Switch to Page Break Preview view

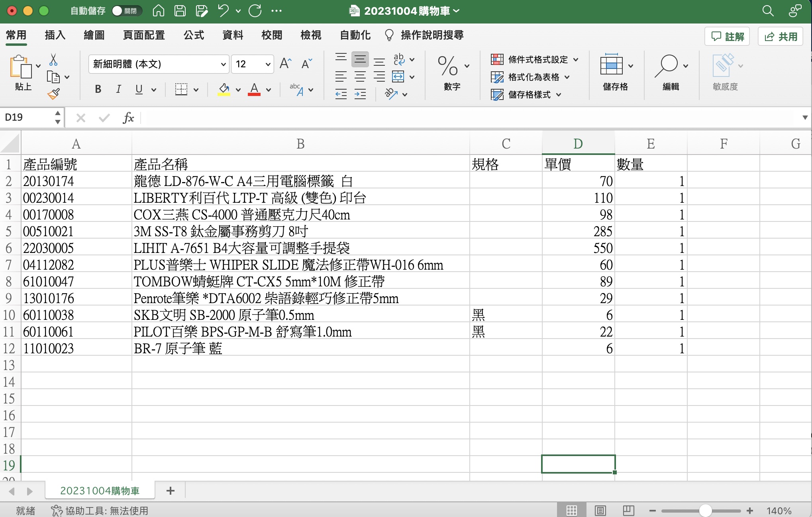click(629, 511)
